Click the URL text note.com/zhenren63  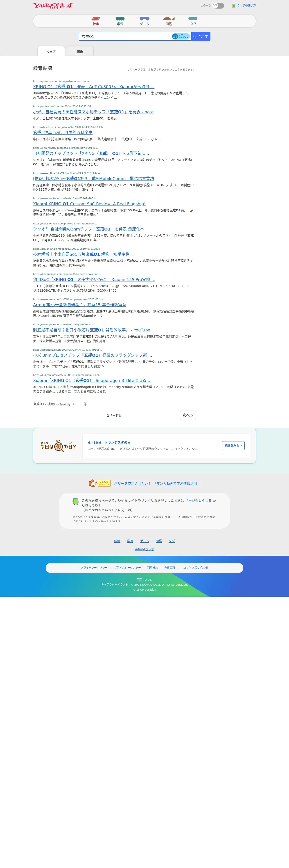click(x=62, y=107)
